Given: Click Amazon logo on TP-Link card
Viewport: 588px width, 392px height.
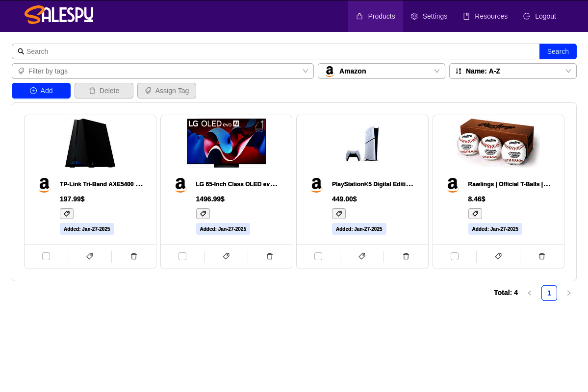Looking at the screenshot, I should tap(44, 185).
